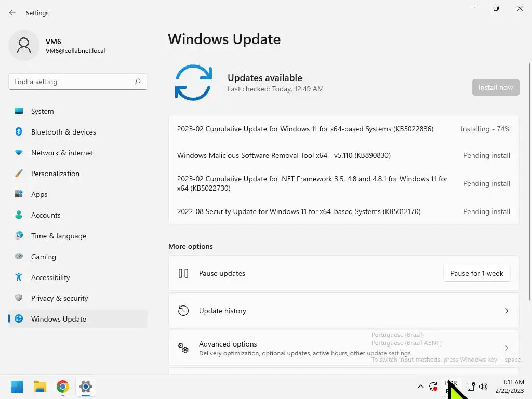Image resolution: width=532 pixels, height=399 pixels.
Task: Open File Explorer from the taskbar
Action: (x=39, y=387)
